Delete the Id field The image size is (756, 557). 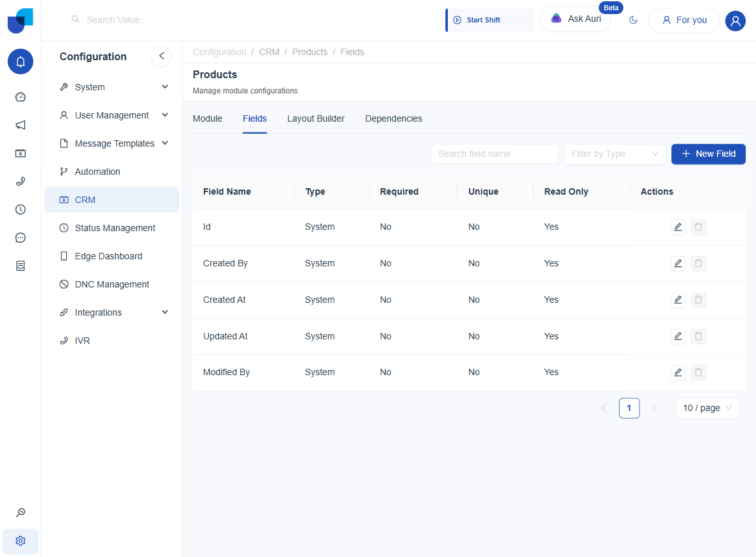click(x=698, y=227)
